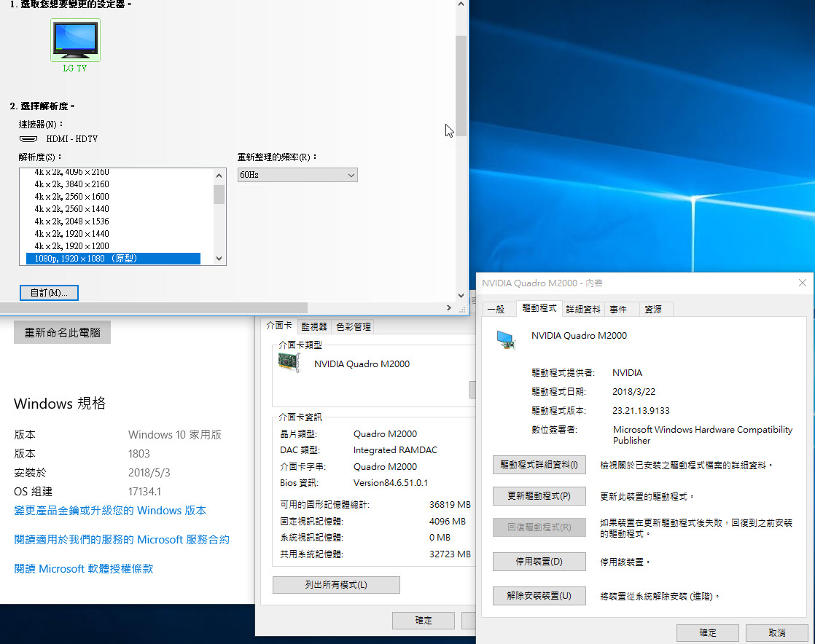Click 回復驅動程式(R) roll back driver button
The height and width of the screenshot is (644, 815).
(x=539, y=527)
